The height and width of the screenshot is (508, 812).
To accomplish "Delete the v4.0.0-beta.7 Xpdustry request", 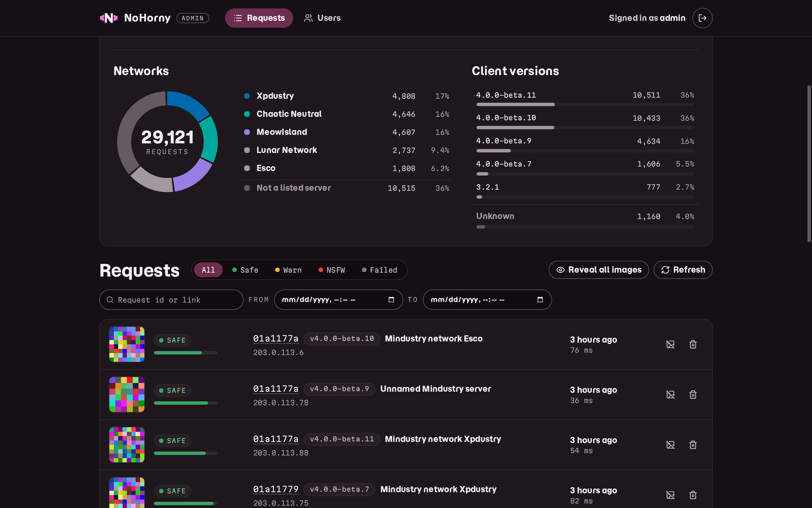I will pos(692,495).
